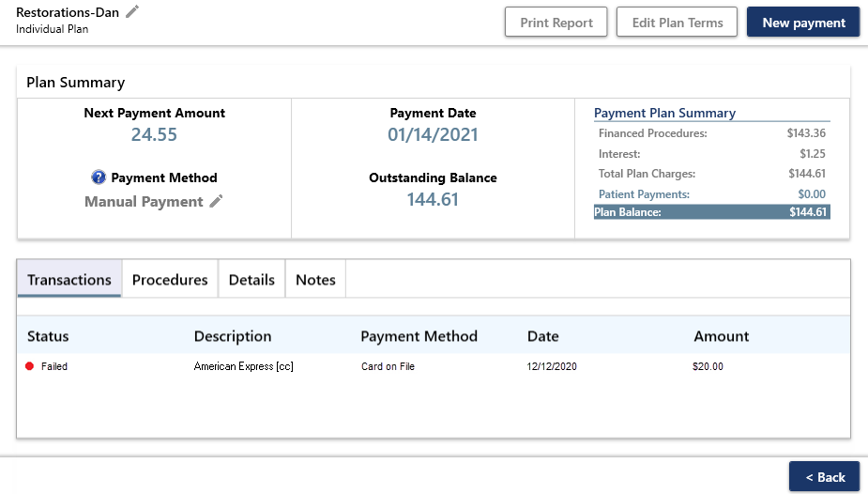
Task: Click the red Failed status dot
Action: pos(30,366)
